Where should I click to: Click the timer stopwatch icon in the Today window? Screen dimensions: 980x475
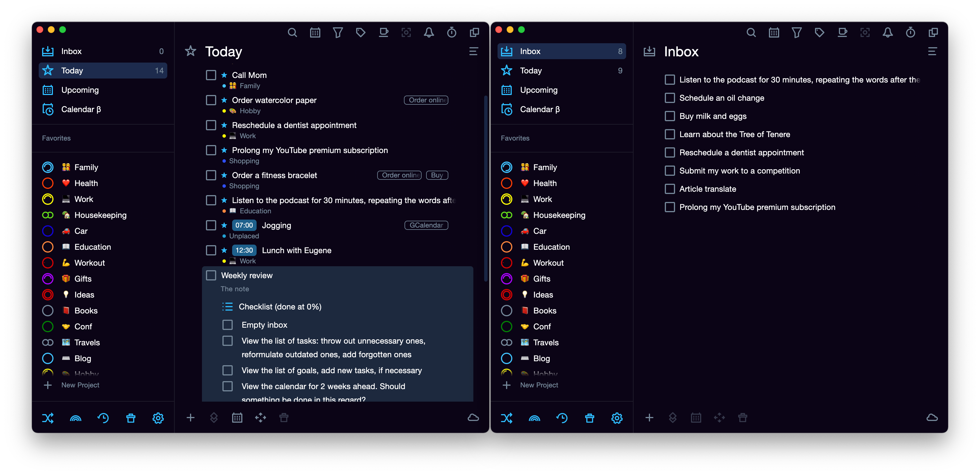click(451, 33)
